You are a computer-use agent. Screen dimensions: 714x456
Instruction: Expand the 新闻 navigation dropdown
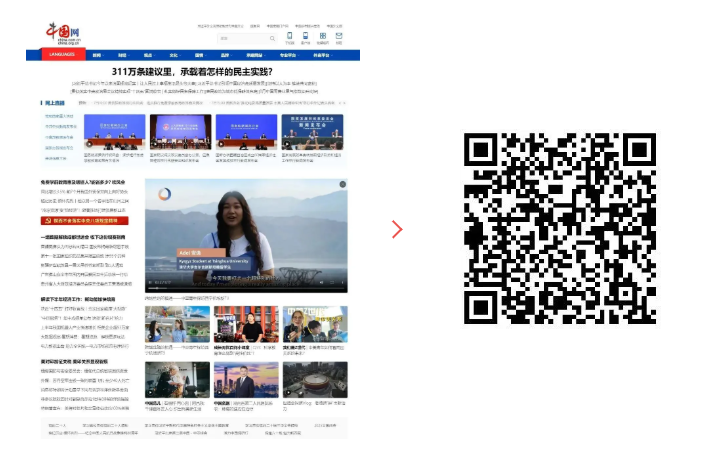pyautogui.click(x=96, y=56)
